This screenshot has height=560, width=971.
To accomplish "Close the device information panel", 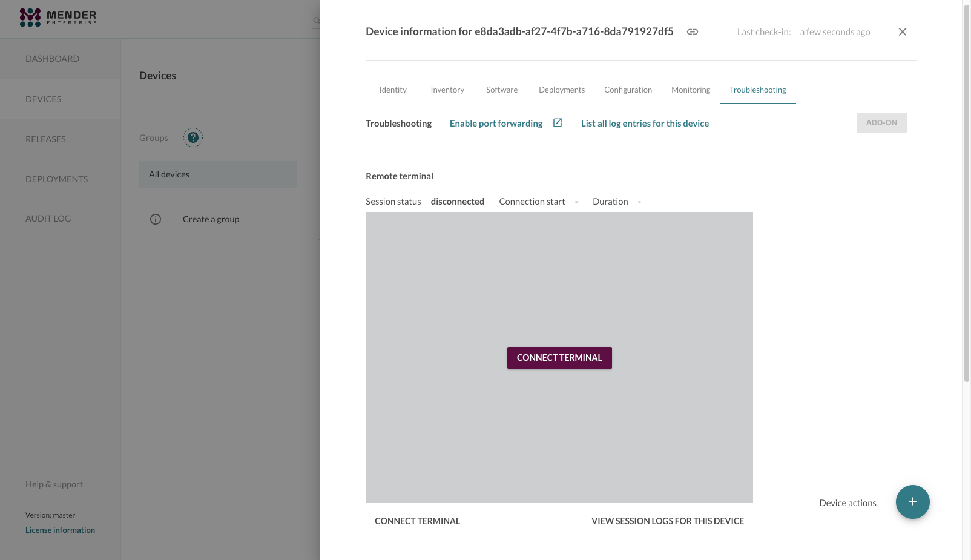I will (902, 32).
